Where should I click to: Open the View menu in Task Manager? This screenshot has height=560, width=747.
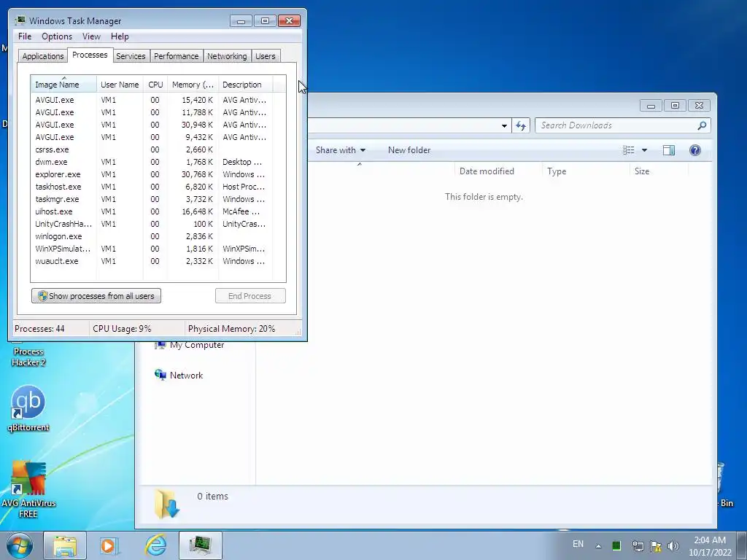[91, 36]
